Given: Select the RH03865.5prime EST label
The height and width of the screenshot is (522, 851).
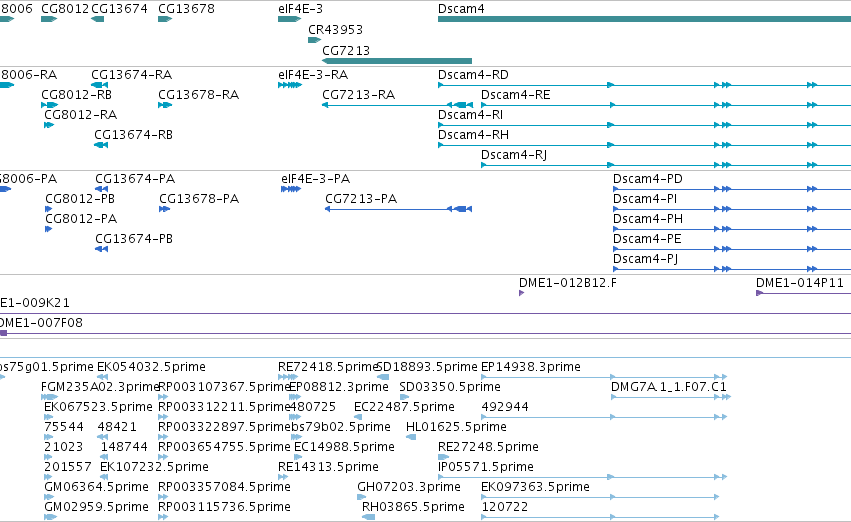Looking at the screenshot, I should (x=413, y=508).
